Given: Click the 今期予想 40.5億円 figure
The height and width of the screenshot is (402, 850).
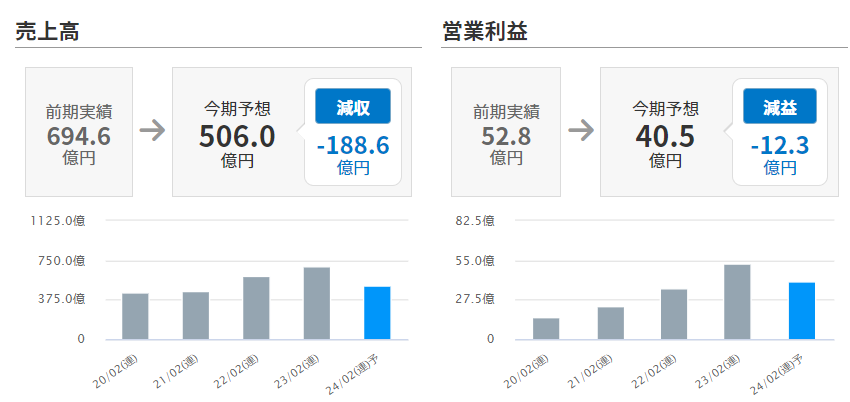Looking at the screenshot, I should pos(665,135).
